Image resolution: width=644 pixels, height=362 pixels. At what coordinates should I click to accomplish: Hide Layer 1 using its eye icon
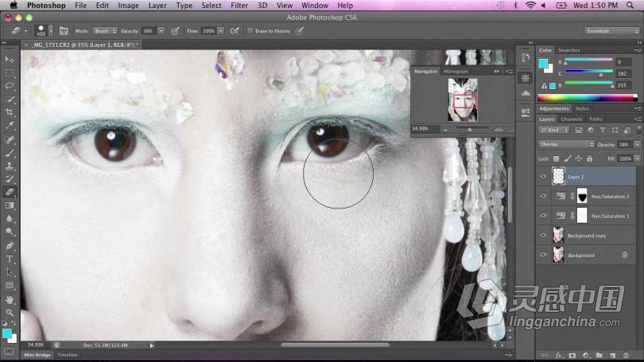coord(543,177)
